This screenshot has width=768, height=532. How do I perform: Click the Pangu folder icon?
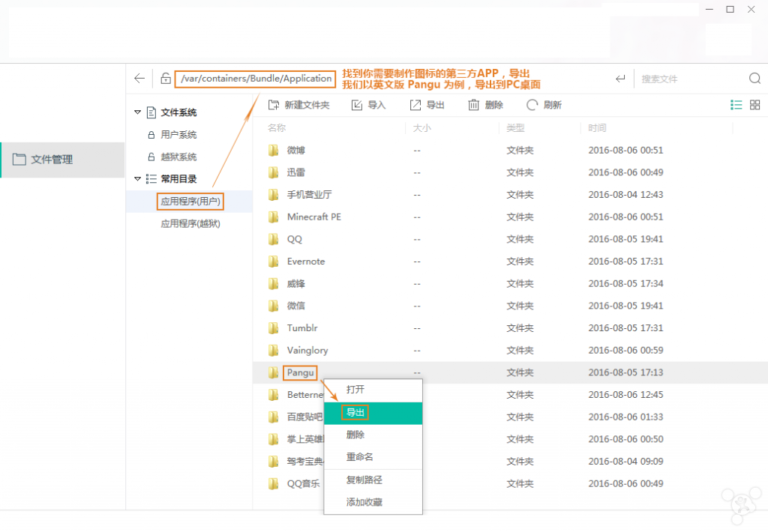tap(273, 373)
